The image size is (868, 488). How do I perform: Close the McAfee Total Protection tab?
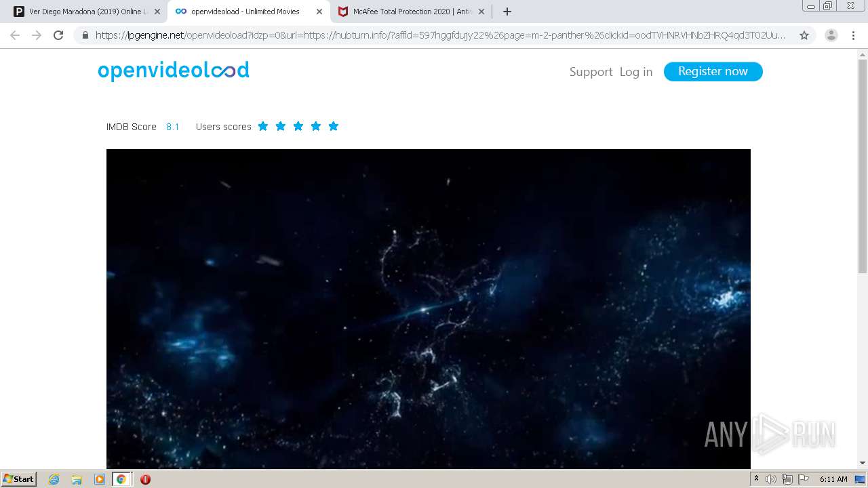click(481, 12)
